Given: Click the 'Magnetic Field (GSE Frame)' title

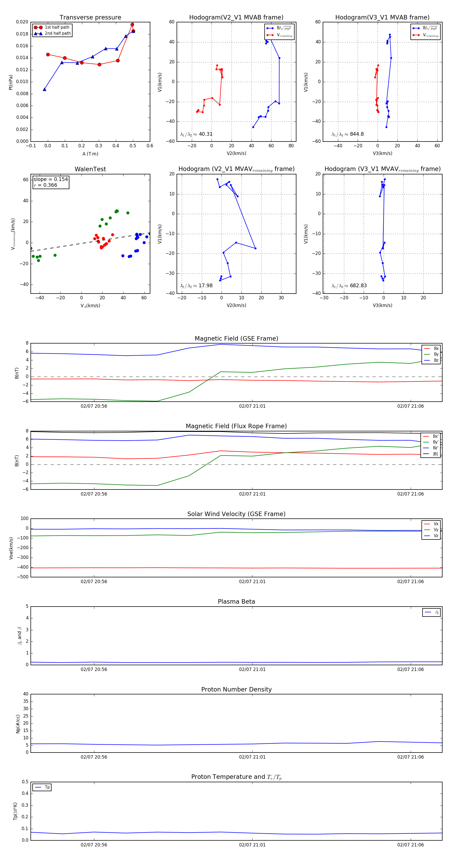Looking at the screenshot, I should (x=236, y=339).
